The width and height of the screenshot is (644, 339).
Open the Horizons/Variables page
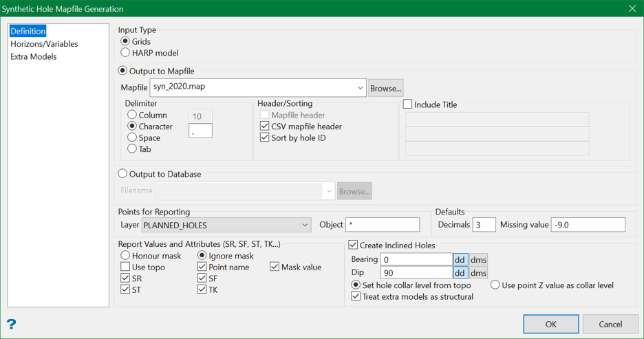click(44, 44)
